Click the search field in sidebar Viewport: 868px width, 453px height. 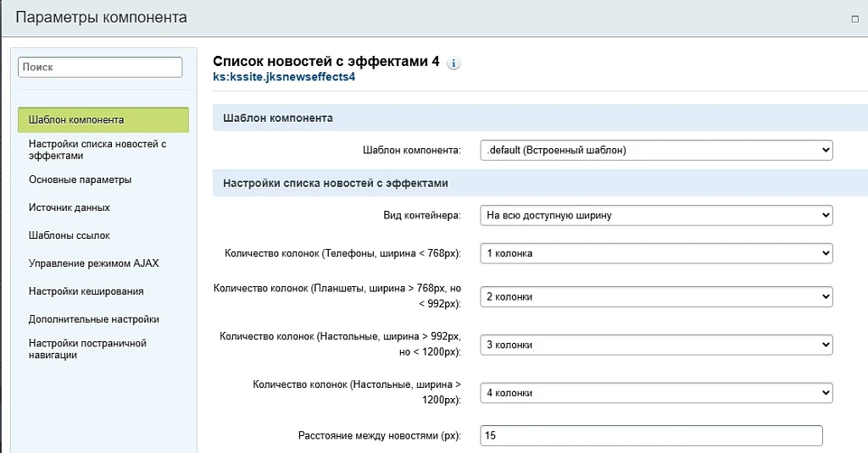(100, 67)
